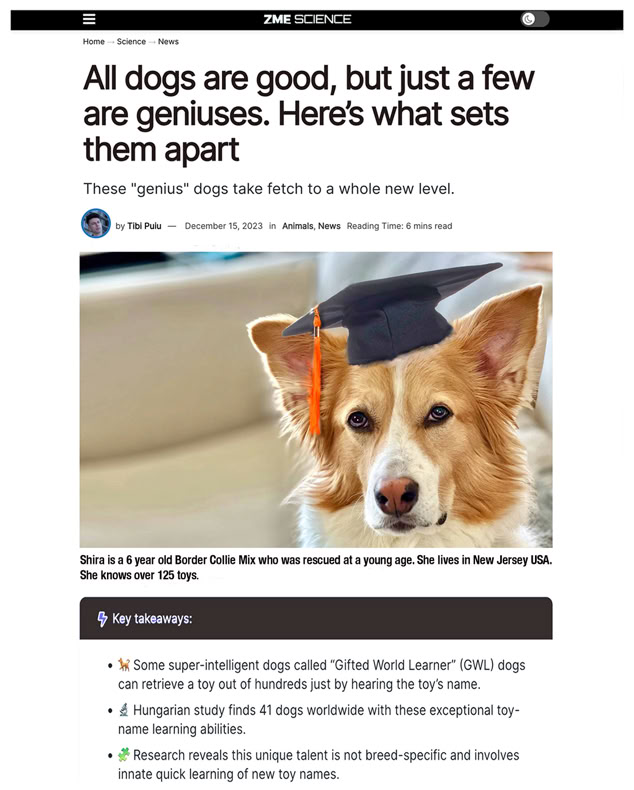
Task: Click the dog emoji bullet icon
Action: 123,665
